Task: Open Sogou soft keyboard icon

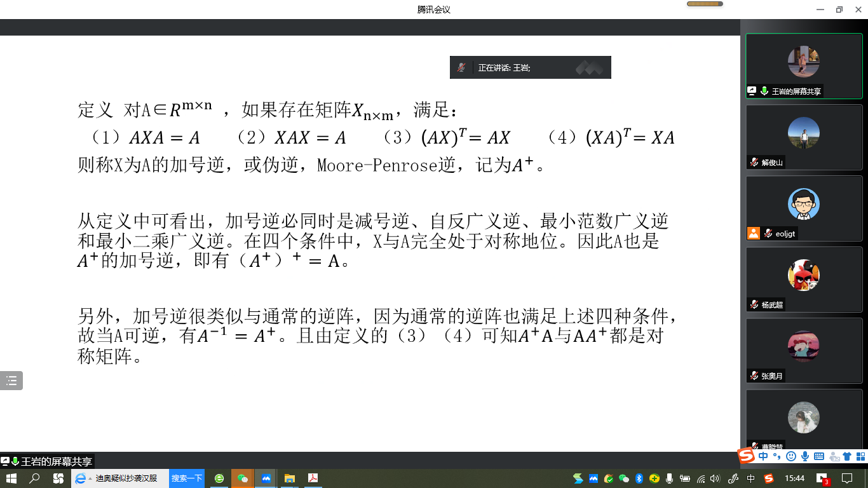Action: coord(819,456)
